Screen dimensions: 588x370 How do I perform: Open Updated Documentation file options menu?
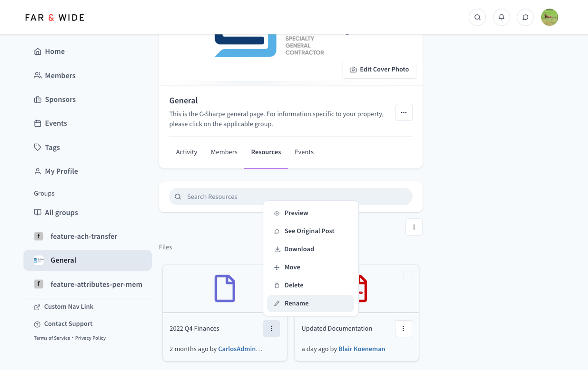coord(403,329)
